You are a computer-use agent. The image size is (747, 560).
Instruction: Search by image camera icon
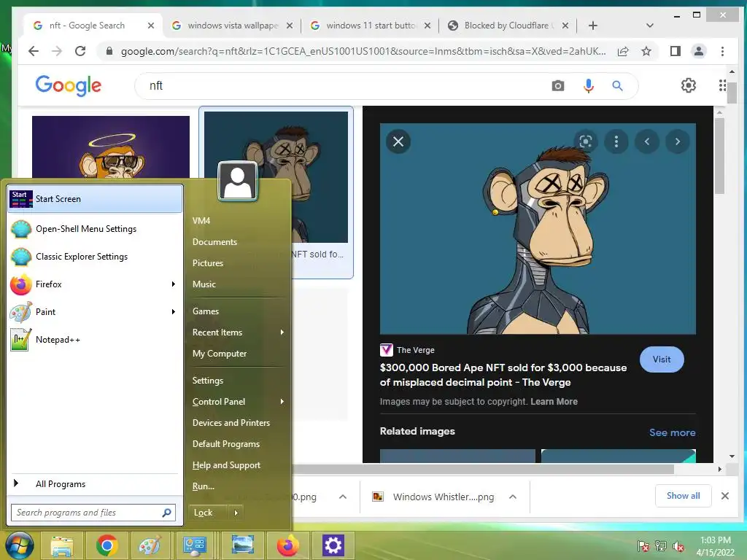coord(558,86)
